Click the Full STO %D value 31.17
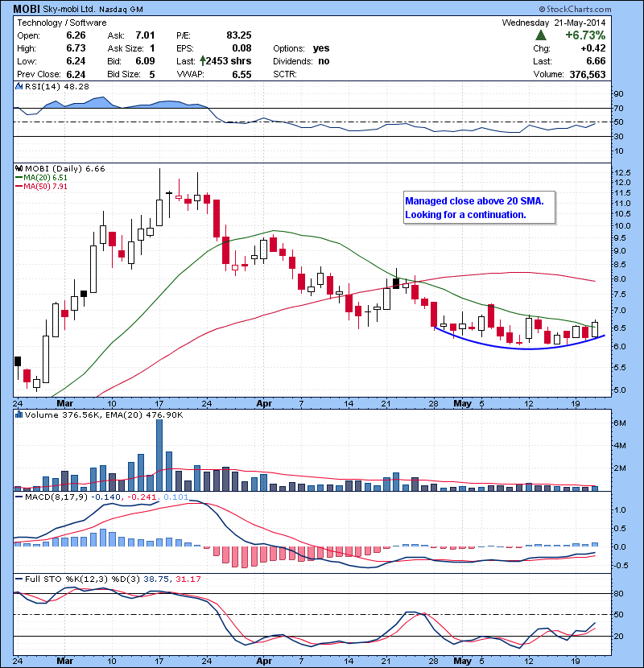644x668 pixels. [188, 579]
